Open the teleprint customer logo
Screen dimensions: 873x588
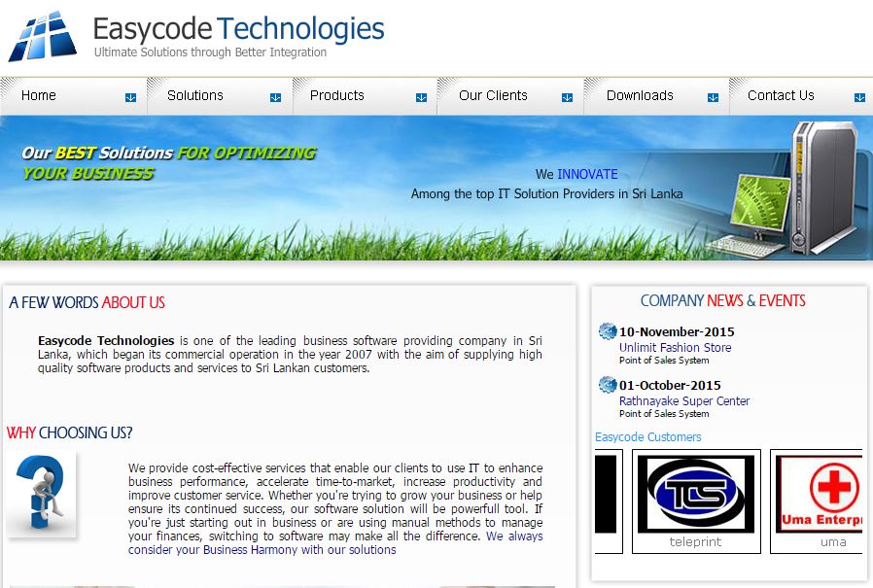coord(695,495)
